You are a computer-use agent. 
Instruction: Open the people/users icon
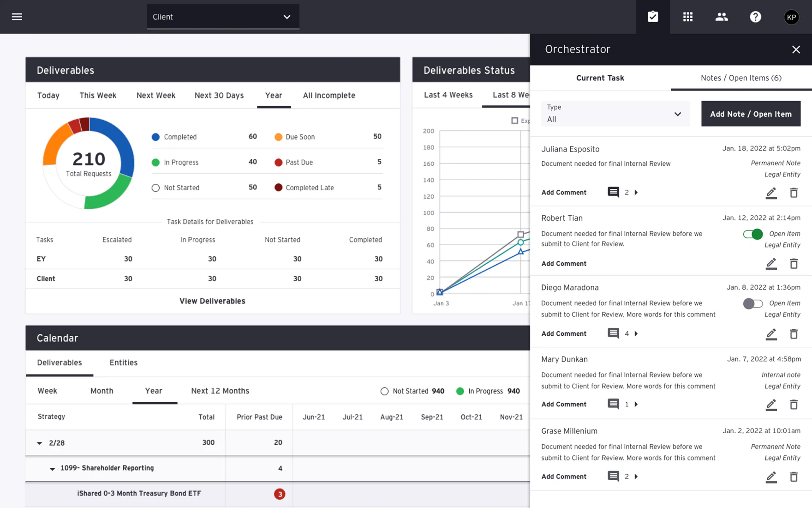point(722,17)
